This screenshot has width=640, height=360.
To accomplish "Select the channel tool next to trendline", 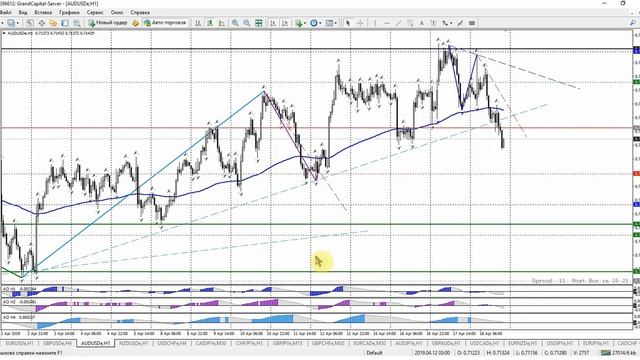I will click(410, 23).
